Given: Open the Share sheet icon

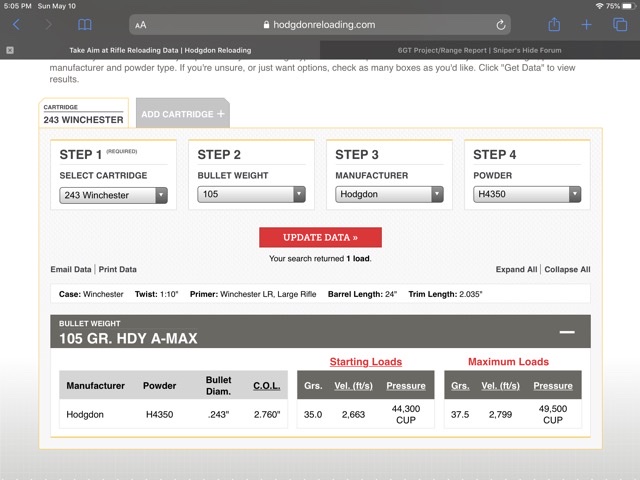Looking at the screenshot, I should pos(554,24).
